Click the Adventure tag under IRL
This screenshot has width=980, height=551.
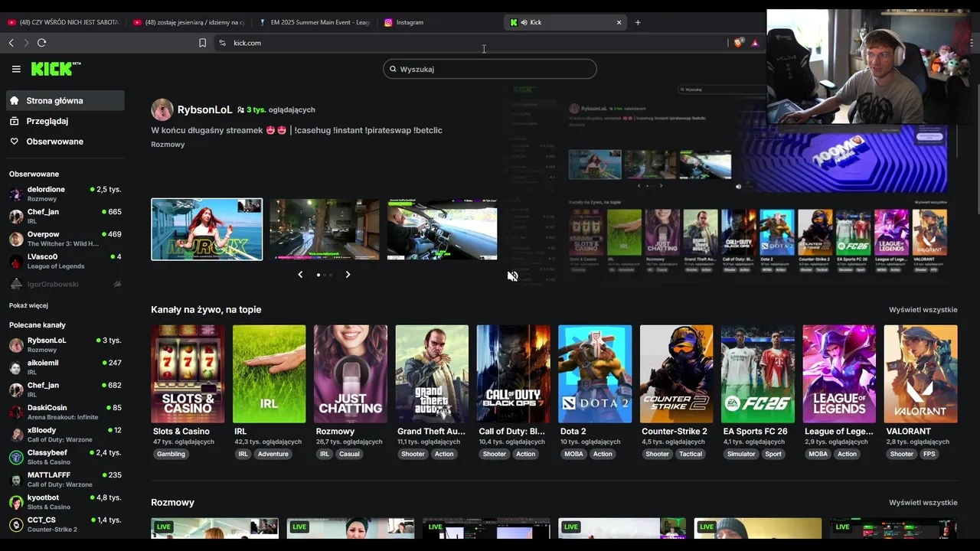pos(273,454)
